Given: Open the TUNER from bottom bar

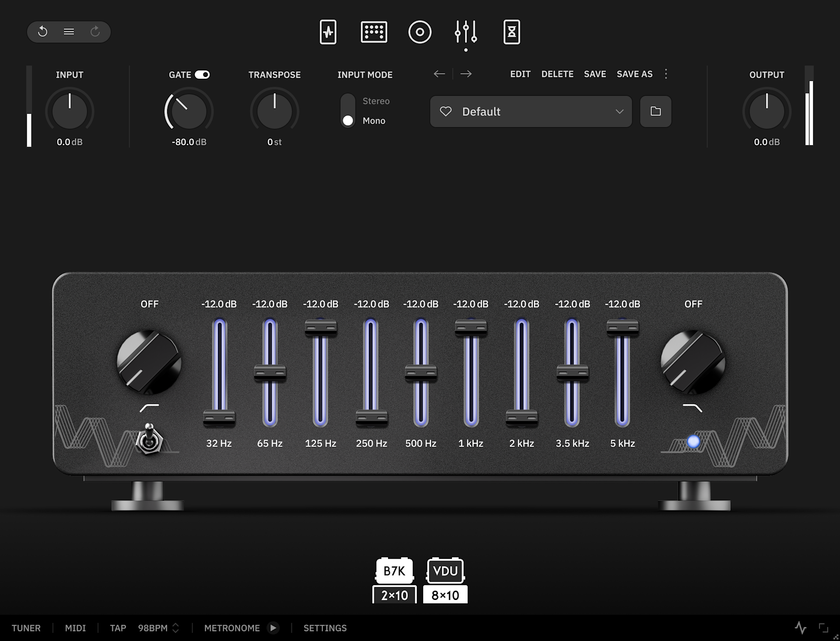Looking at the screenshot, I should pos(26,628).
